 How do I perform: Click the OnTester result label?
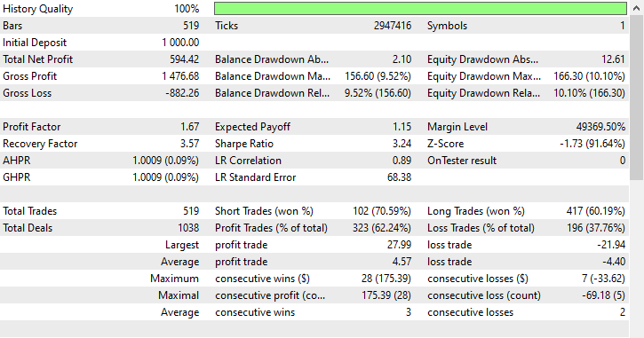(462, 161)
